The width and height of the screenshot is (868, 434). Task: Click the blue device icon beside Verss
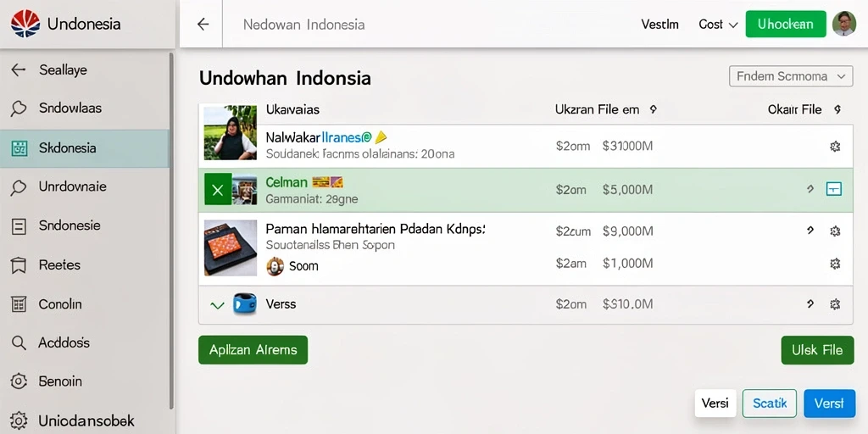[x=244, y=304]
